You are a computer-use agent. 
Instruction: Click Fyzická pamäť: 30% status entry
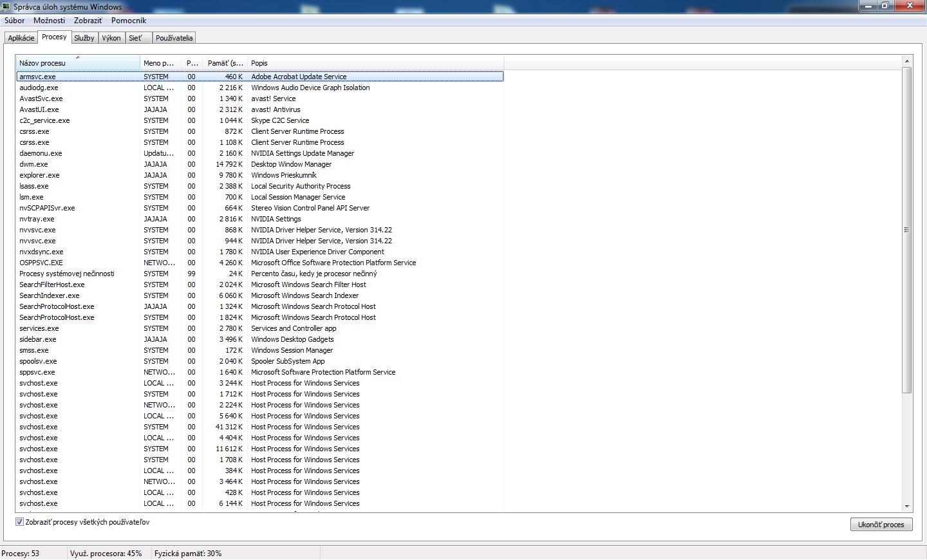click(188, 554)
